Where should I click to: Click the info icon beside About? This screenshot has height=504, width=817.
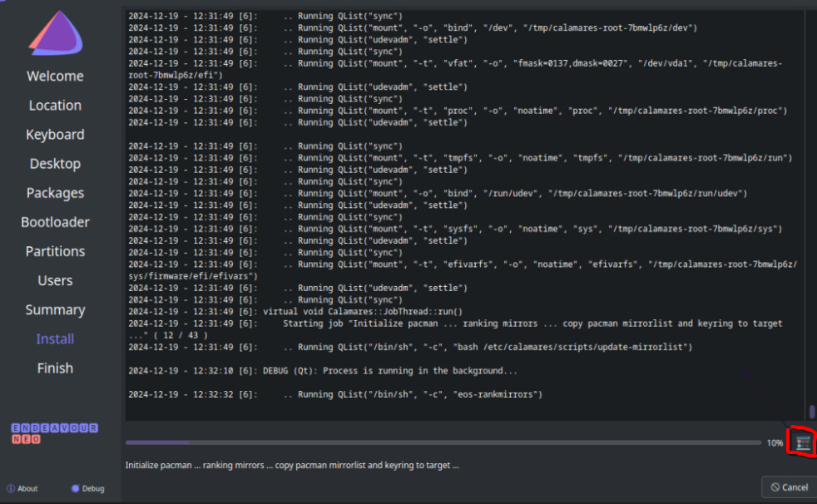(10, 488)
